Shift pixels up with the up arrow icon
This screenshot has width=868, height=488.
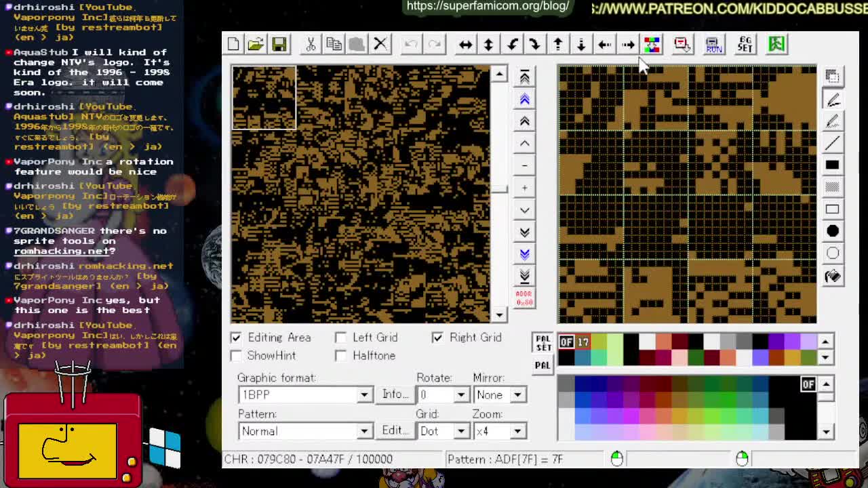(558, 45)
